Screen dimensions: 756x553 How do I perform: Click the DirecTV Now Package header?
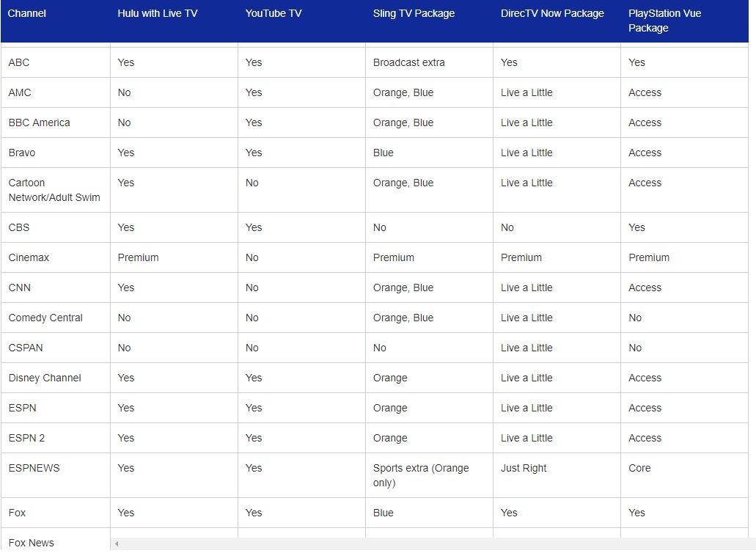tap(552, 13)
